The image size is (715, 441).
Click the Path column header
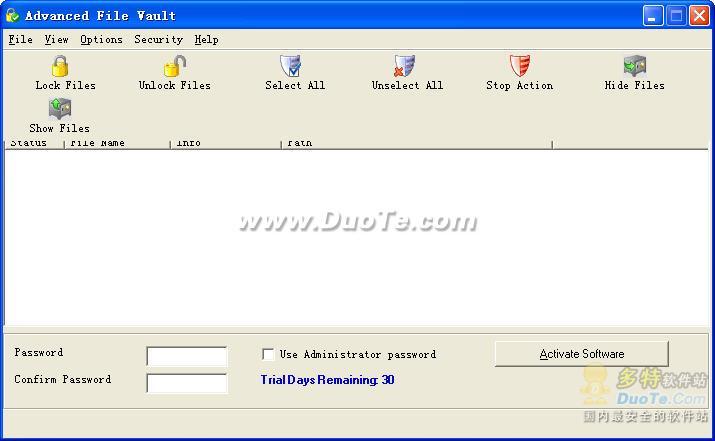click(x=415, y=144)
